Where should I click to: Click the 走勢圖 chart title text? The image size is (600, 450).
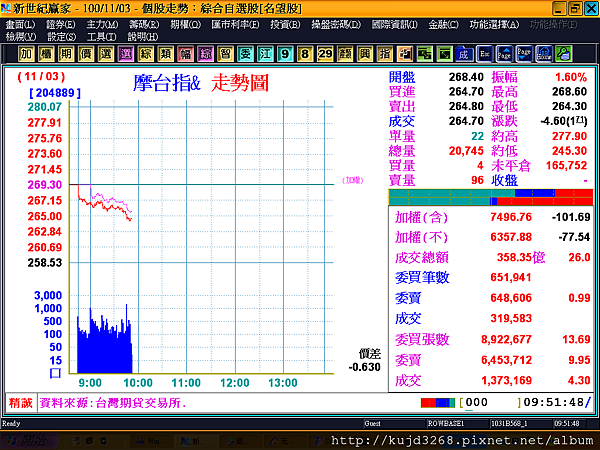(x=240, y=83)
